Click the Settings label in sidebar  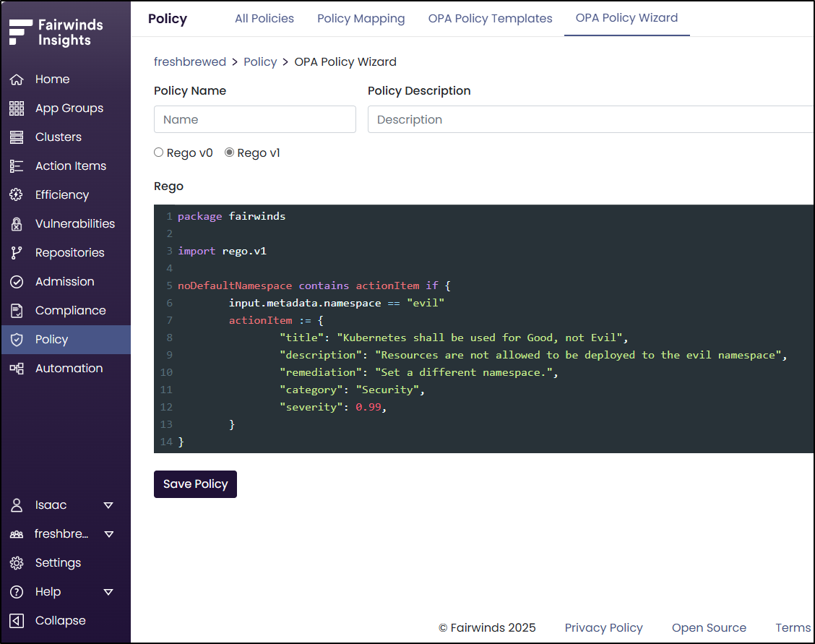tap(59, 563)
